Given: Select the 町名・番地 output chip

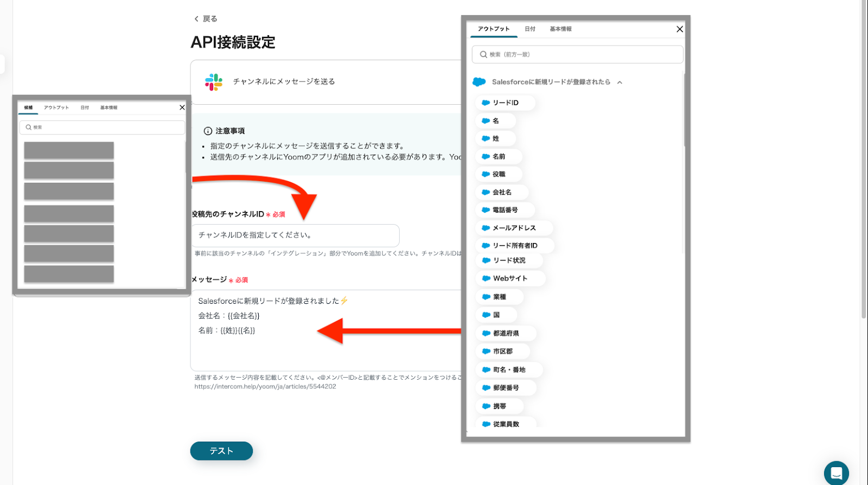Looking at the screenshot, I should [x=509, y=369].
